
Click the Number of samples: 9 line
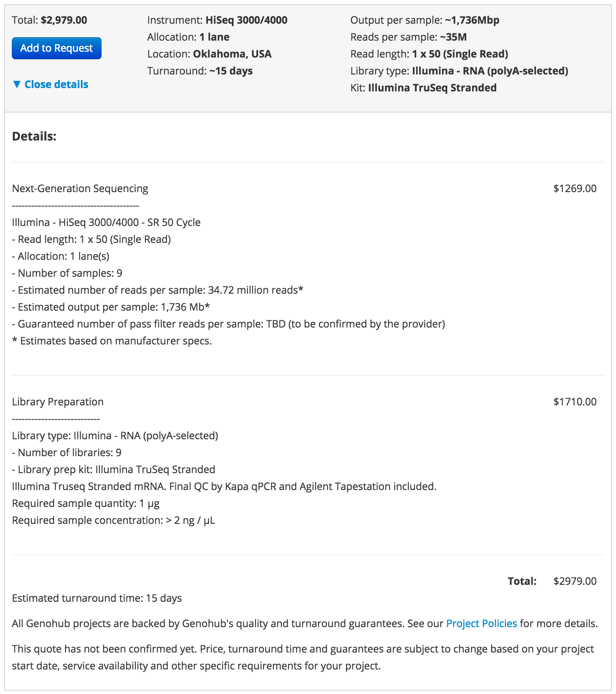pyautogui.click(x=67, y=273)
